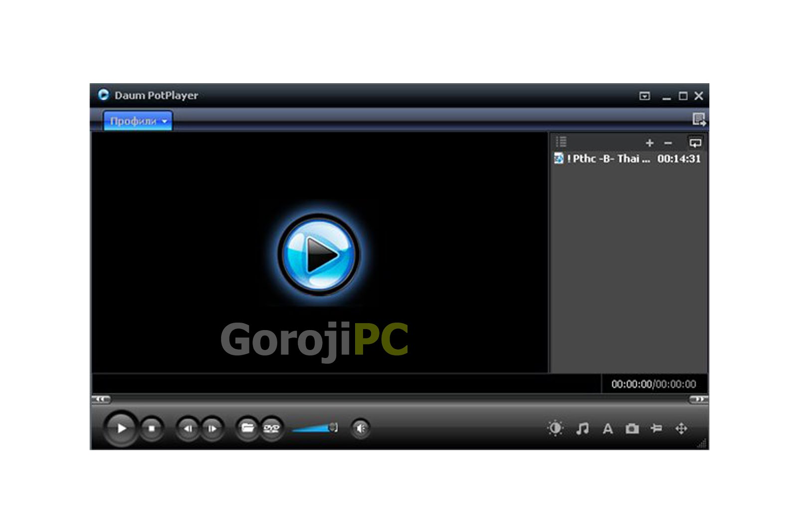Click the large play logo in the video area
The height and width of the screenshot is (532, 798).
click(319, 254)
